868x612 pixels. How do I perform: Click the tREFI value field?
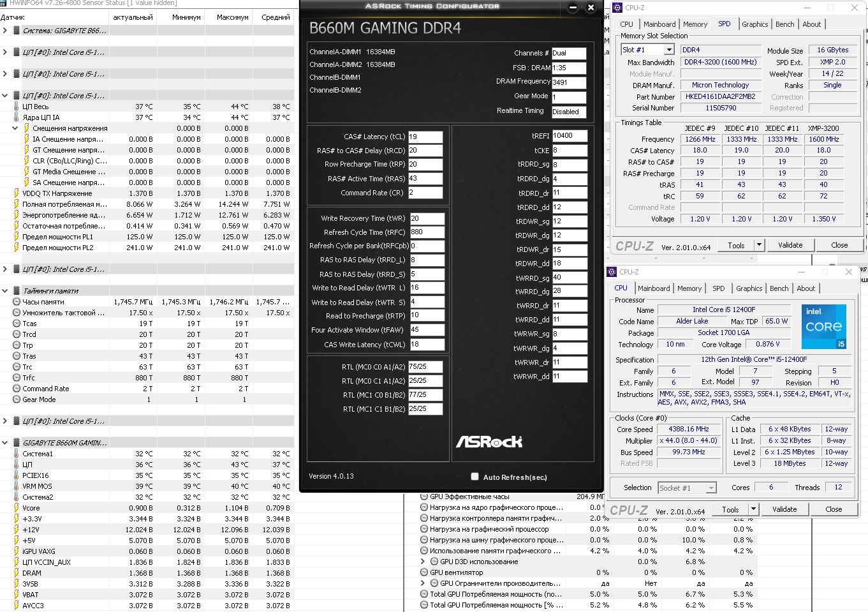pos(570,135)
